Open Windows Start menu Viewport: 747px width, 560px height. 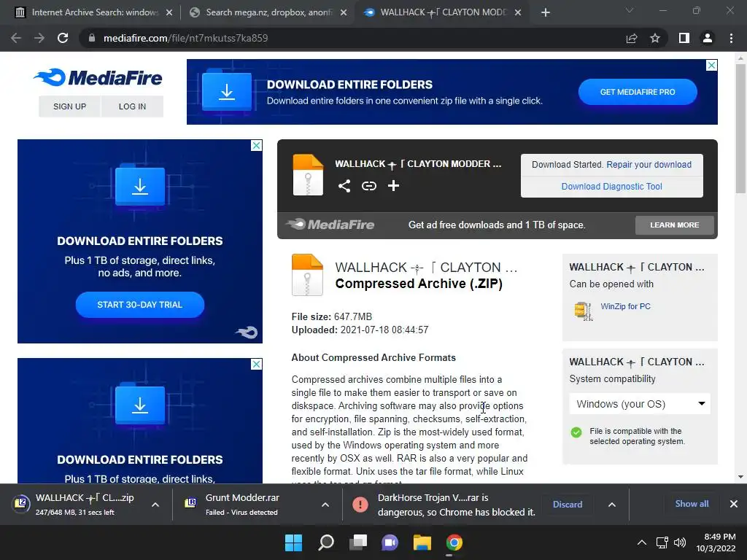(x=293, y=542)
